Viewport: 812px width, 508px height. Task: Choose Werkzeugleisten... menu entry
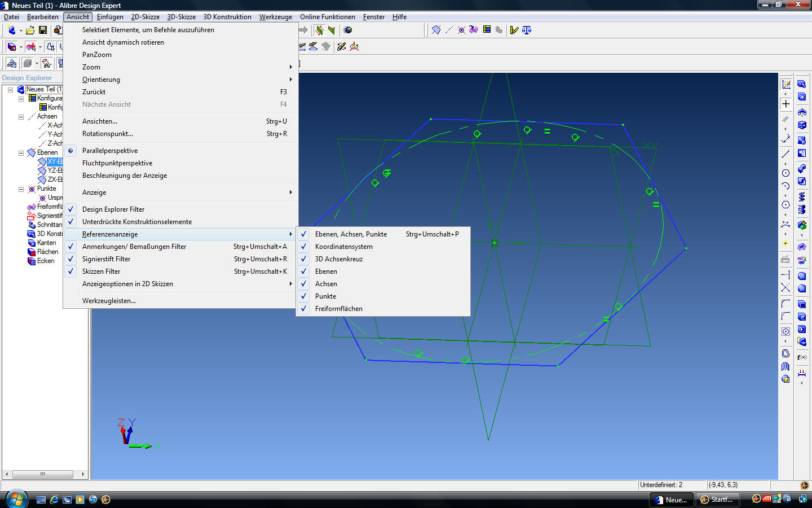[x=180, y=301]
